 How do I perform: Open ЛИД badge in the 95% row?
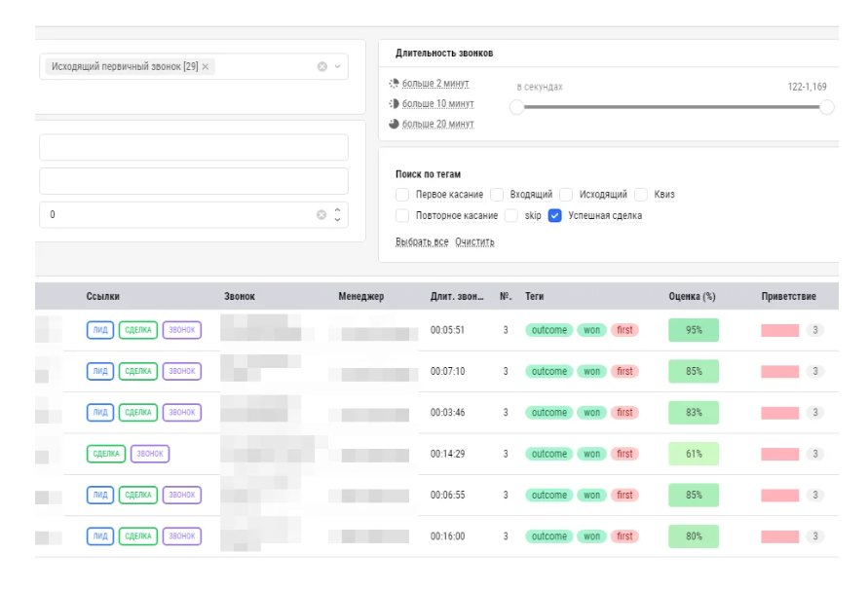coord(100,330)
